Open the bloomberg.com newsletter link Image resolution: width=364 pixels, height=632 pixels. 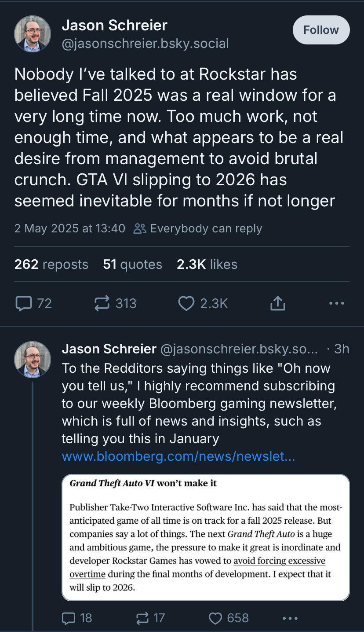click(x=178, y=456)
